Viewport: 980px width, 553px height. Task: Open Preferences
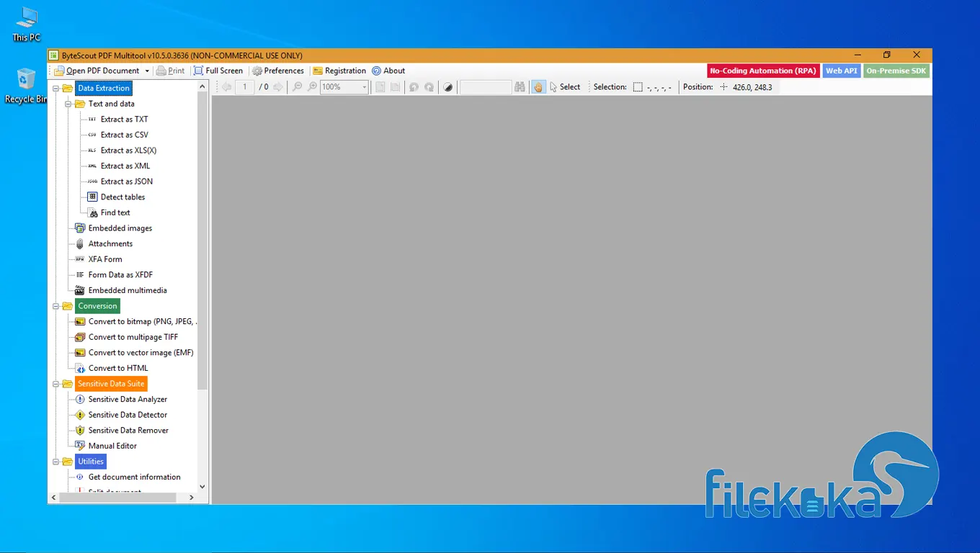coord(278,71)
